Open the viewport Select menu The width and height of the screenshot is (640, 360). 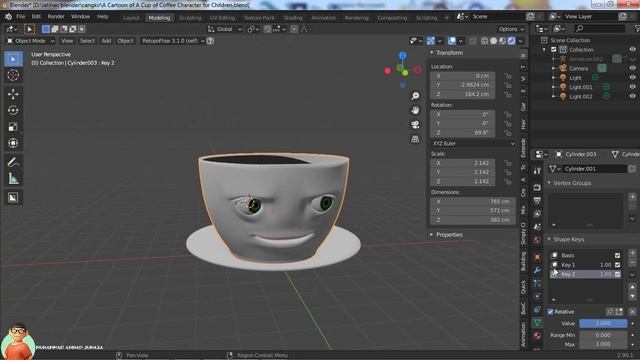(x=87, y=41)
